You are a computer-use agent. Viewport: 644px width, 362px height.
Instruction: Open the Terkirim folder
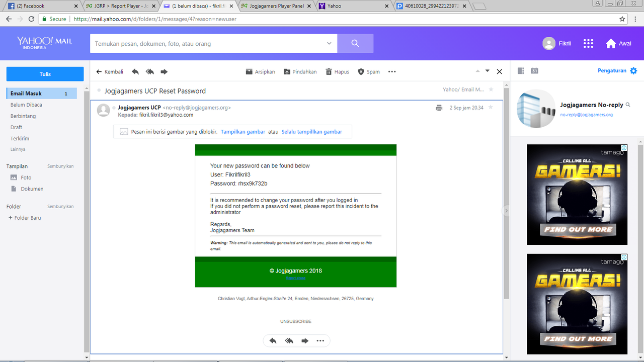20,138
